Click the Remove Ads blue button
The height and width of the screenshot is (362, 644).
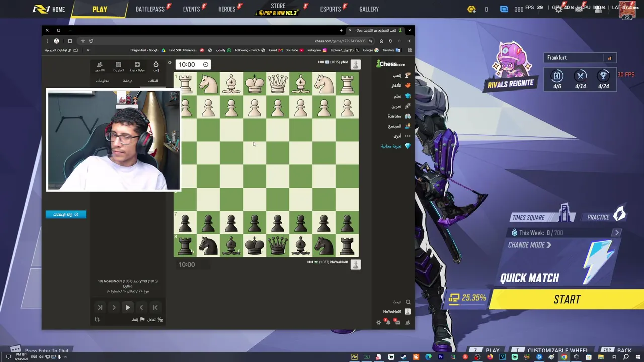click(66, 214)
